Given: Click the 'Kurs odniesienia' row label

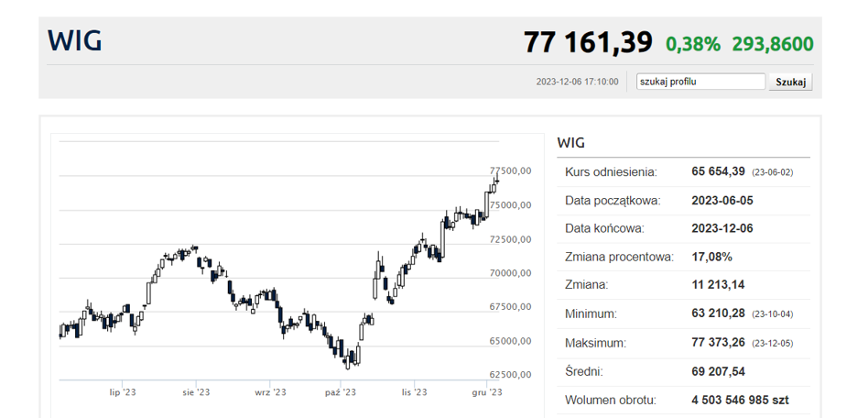Looking at the screenshot, I should [611, 171].
